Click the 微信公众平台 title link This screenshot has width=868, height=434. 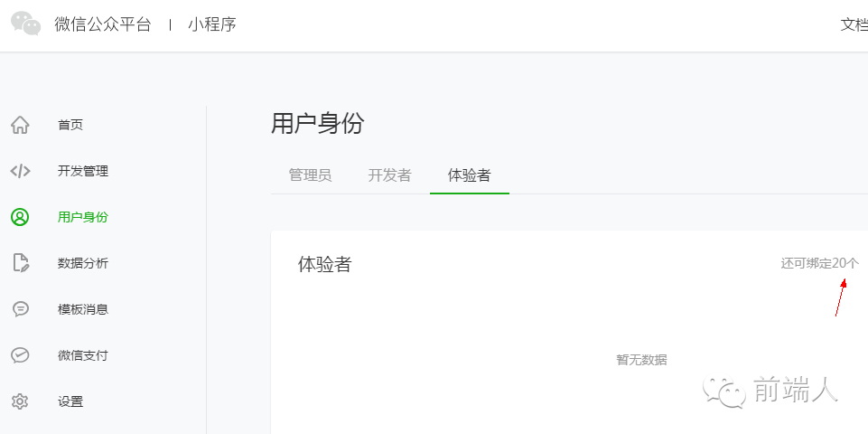click(x=103, y=24)
